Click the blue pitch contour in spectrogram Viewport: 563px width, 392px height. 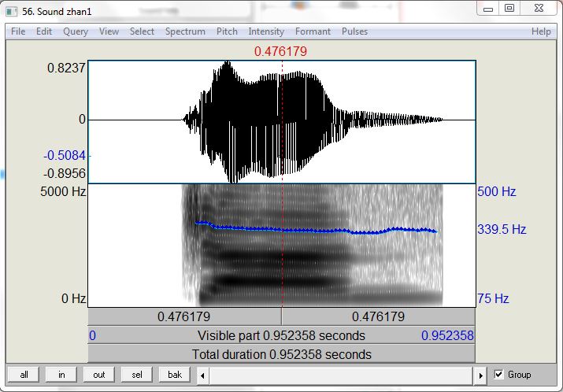point(316,230)
